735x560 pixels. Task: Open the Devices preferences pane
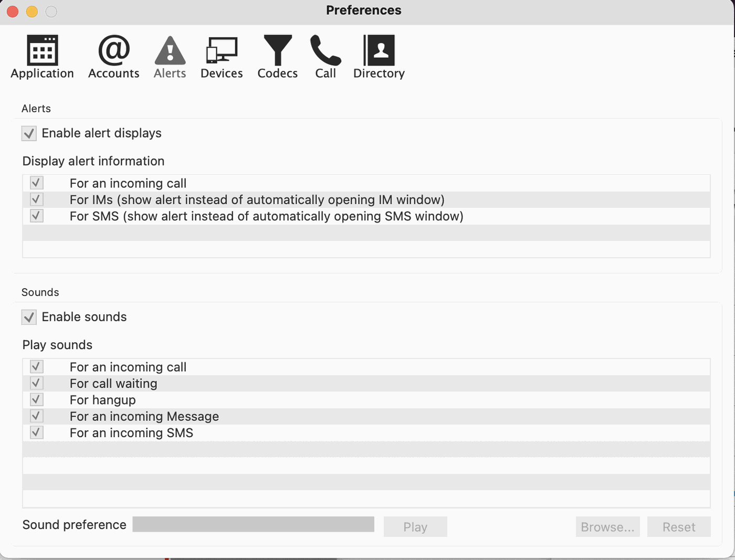[x=222, y=57]
